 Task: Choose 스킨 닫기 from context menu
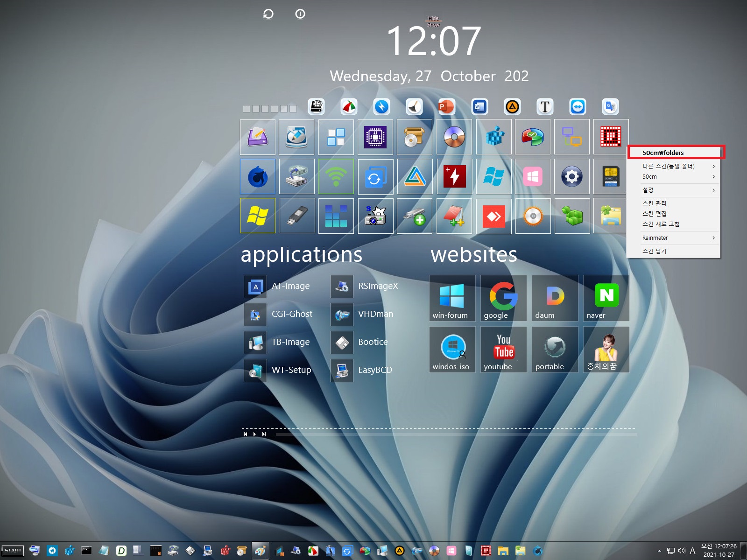coord(674,251)
